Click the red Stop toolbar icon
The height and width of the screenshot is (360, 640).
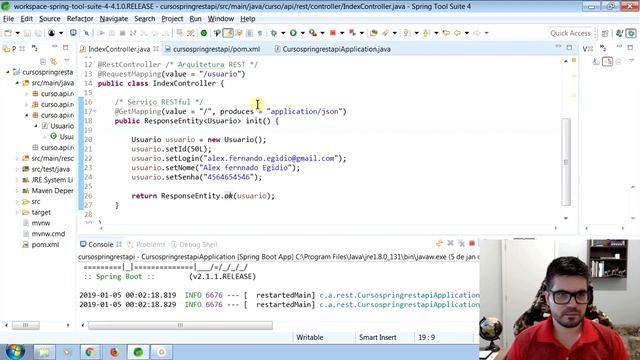[333, 33]
